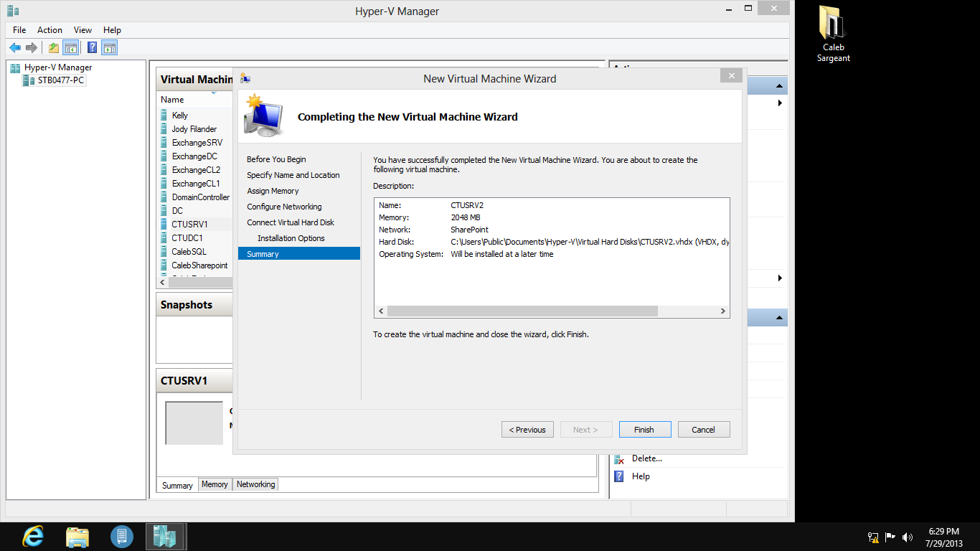This screenshot has width=980, height=551.
Task: Toggle the Show/Hide Console Tree icon
Action: click(70, 48)
